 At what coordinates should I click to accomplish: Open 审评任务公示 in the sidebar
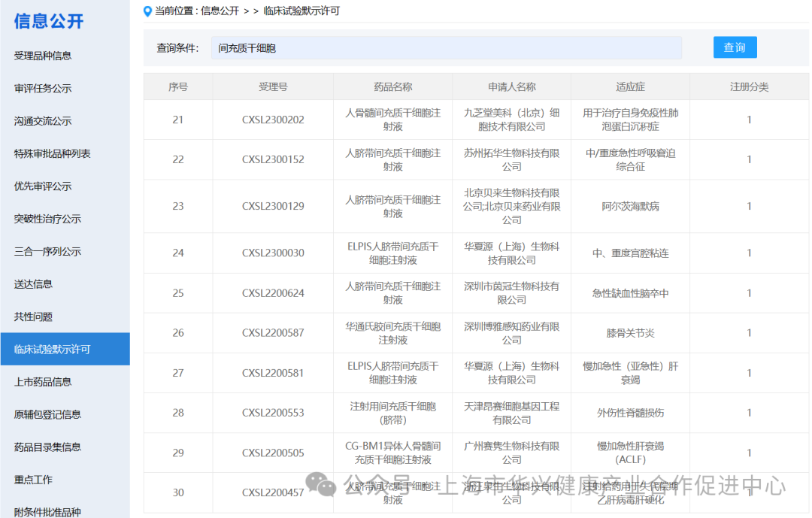coord(43,89)
